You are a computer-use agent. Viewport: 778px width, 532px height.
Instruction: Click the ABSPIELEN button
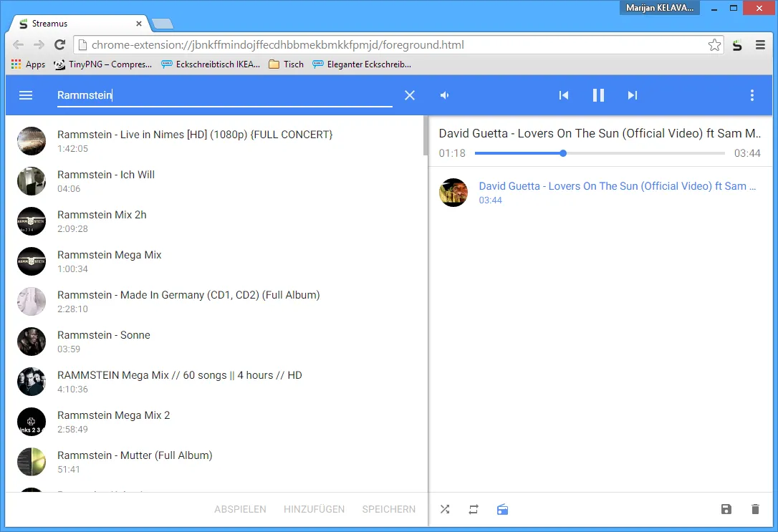(x=240, y=509)
